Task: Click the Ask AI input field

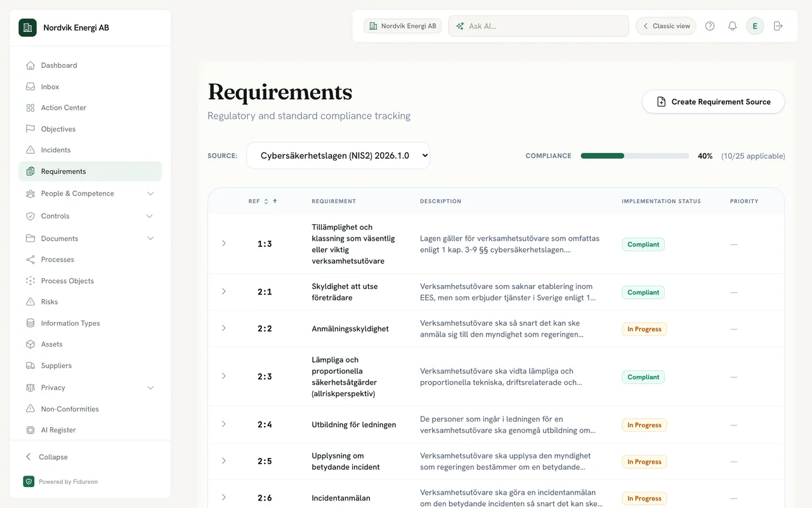Action: click(539, 26)
